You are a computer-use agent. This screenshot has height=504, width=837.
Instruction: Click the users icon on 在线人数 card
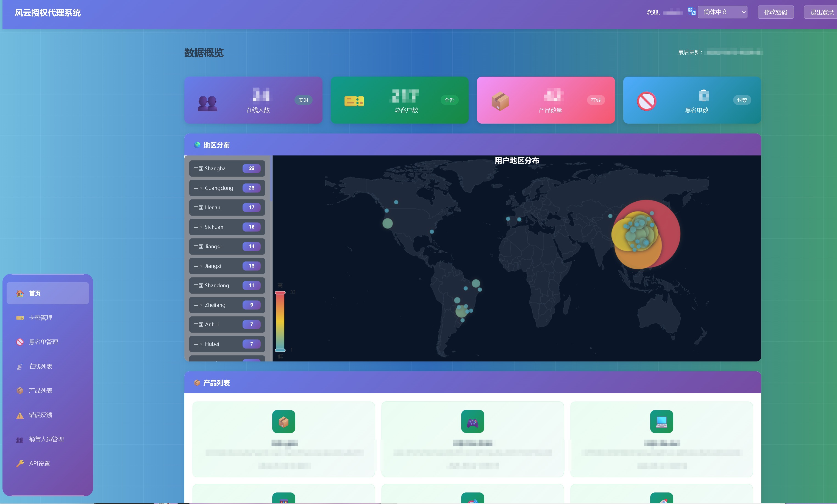(x=208, y=103)
